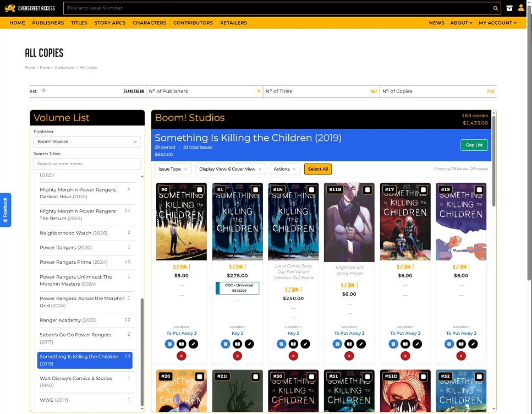The height and width of the screenshot is (414, 532).
Task: Click the green Gap List button
Action: point(474,145)
